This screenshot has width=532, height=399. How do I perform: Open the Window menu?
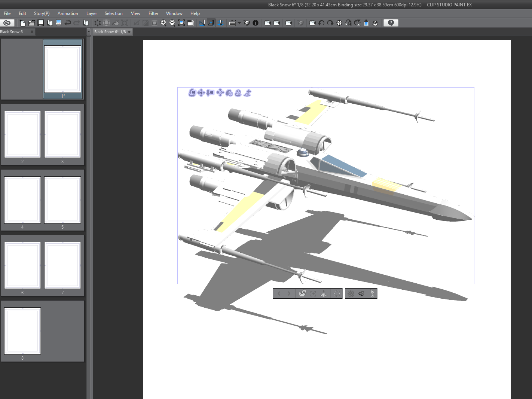174,13
